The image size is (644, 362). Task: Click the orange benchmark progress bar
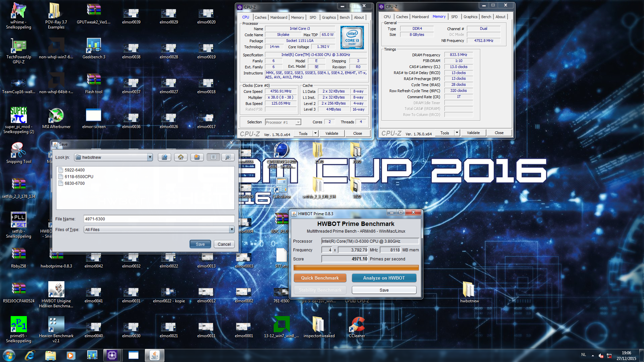click(356, 267)
